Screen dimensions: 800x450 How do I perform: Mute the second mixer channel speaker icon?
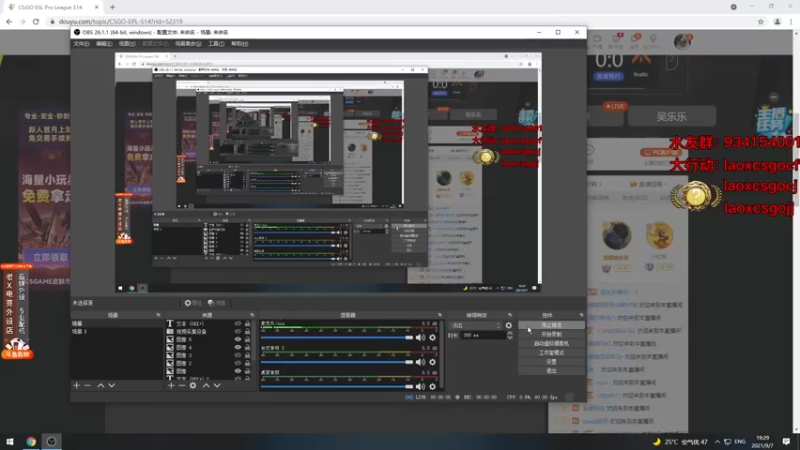(x=420, y=362)
